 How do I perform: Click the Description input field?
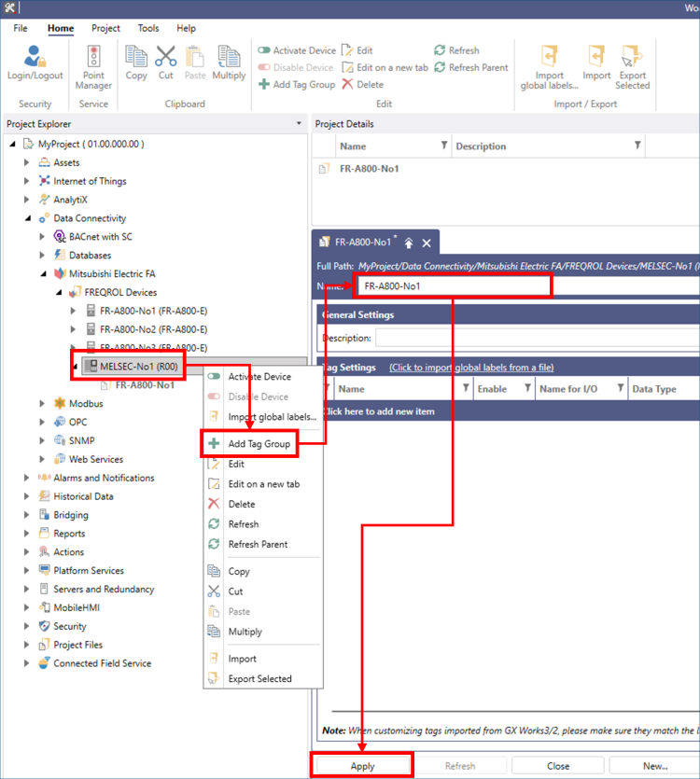(537, 338)
